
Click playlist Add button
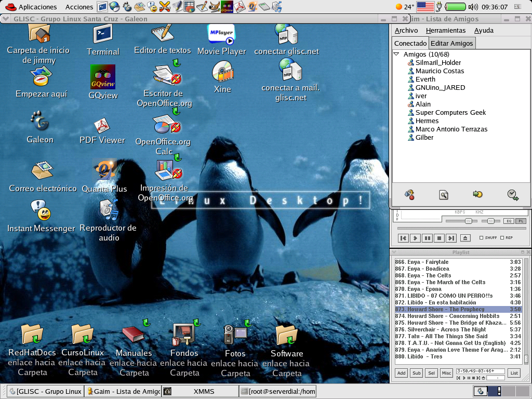pyautogui.click(x=402, y=373)
